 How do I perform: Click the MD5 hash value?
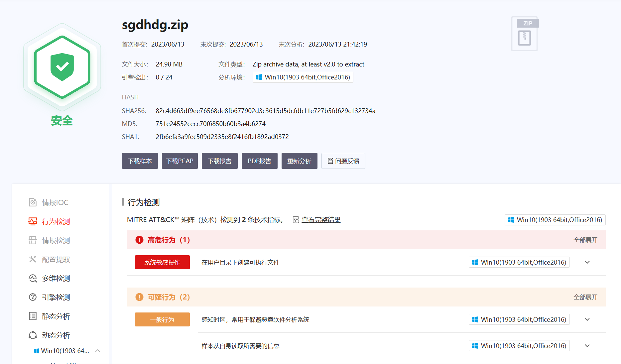211,124
